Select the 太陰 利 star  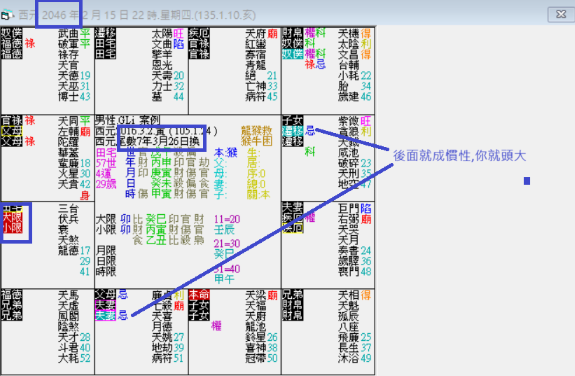point(355,44)
